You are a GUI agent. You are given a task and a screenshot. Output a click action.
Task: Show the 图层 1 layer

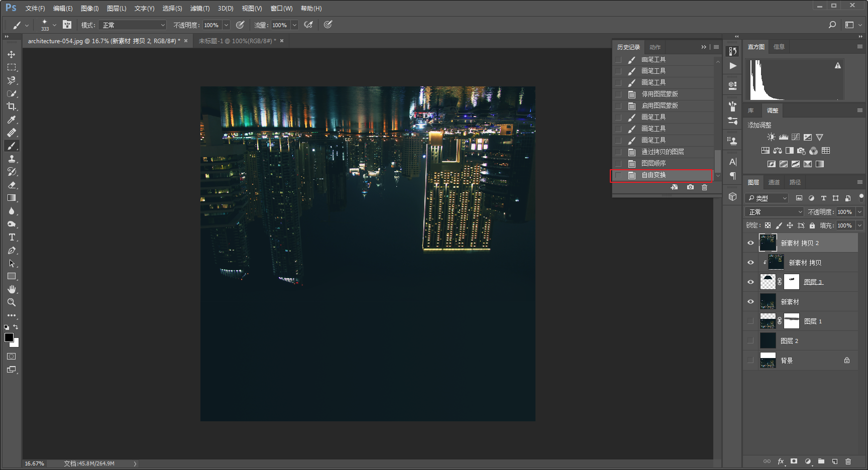pos(750,321)
